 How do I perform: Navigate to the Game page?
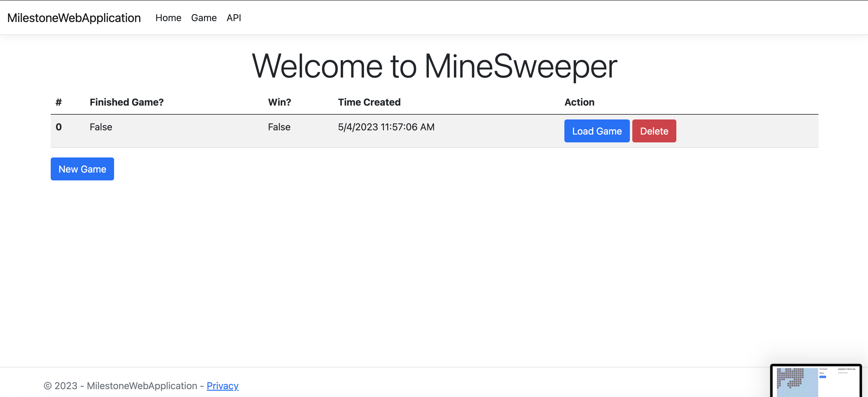pos(203,17)
